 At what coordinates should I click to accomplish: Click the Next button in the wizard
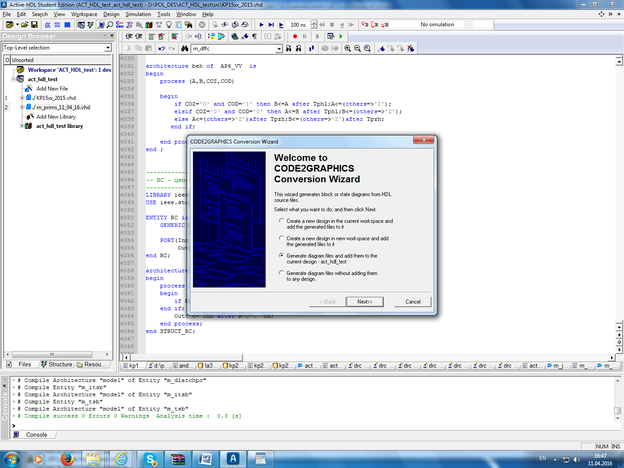tap(364, 301)
